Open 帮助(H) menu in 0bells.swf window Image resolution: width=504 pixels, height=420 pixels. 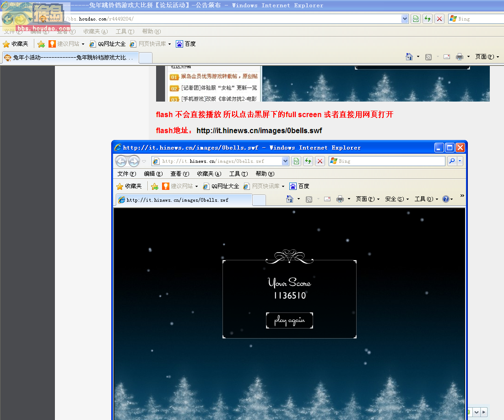click(x=265, y=174)
